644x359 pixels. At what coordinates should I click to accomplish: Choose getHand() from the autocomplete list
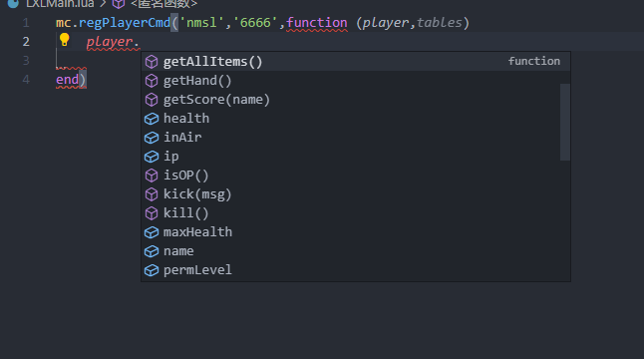[x=356, y=81]
